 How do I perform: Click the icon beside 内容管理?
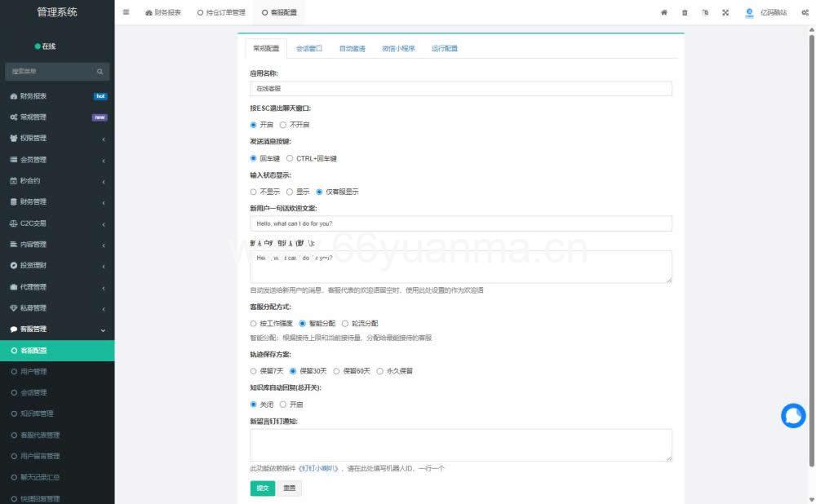click(14, 245)
